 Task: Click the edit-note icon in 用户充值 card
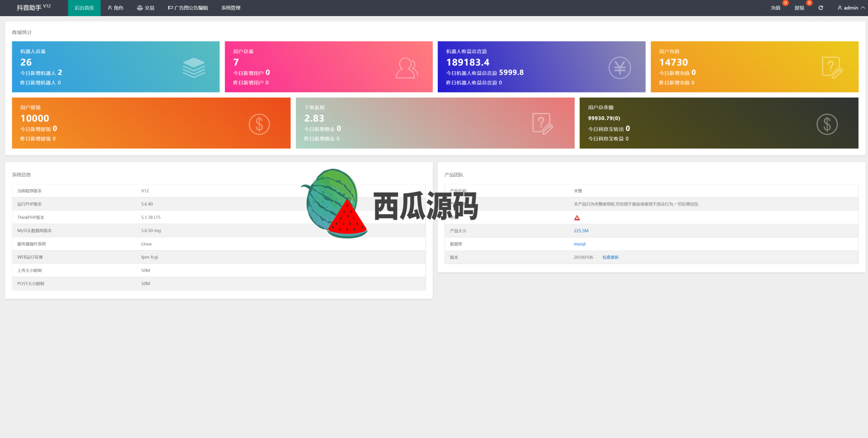pyautogui.click(x=832, y=68)
